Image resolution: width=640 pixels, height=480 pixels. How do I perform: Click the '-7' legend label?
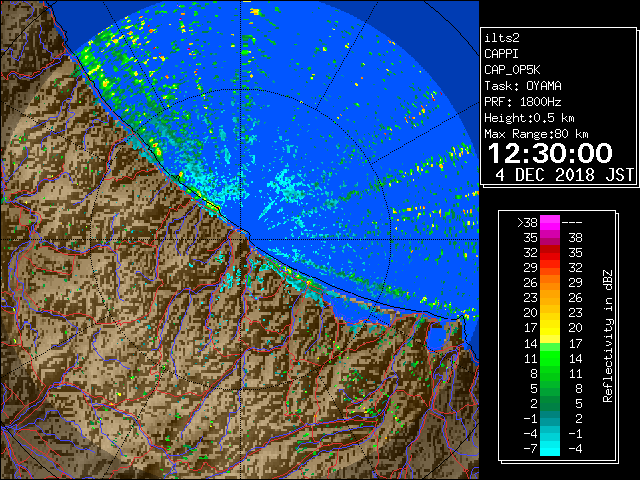click(x=530, y=448)
